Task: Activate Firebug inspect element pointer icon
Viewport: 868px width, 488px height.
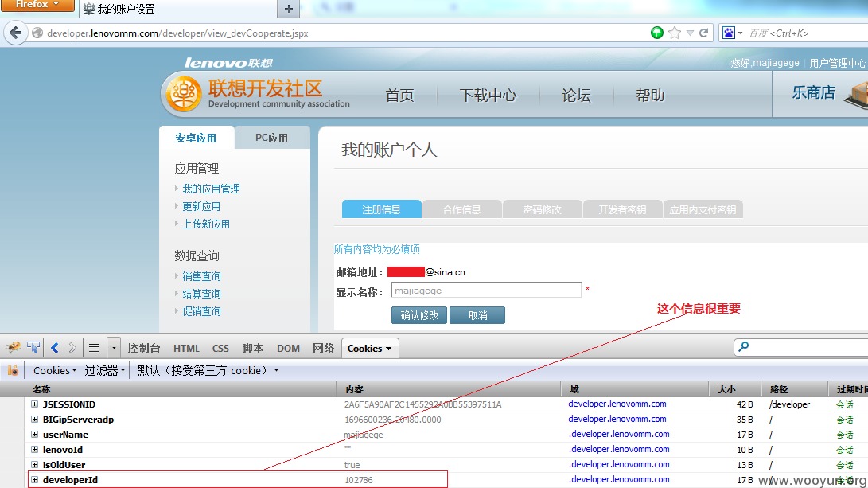Action: [33, 347]
